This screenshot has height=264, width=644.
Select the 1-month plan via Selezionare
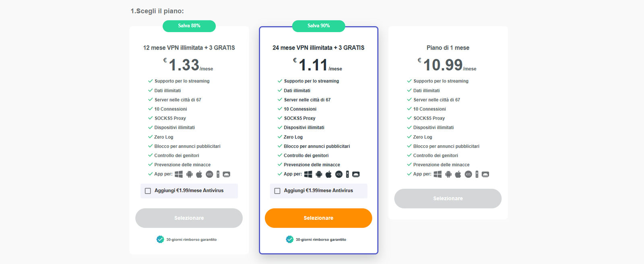448,198
